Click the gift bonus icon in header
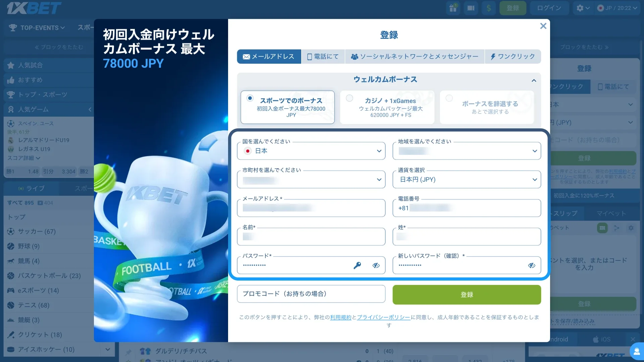The height and width of the screenshot is (362, 644). click(x=453, y=8)
